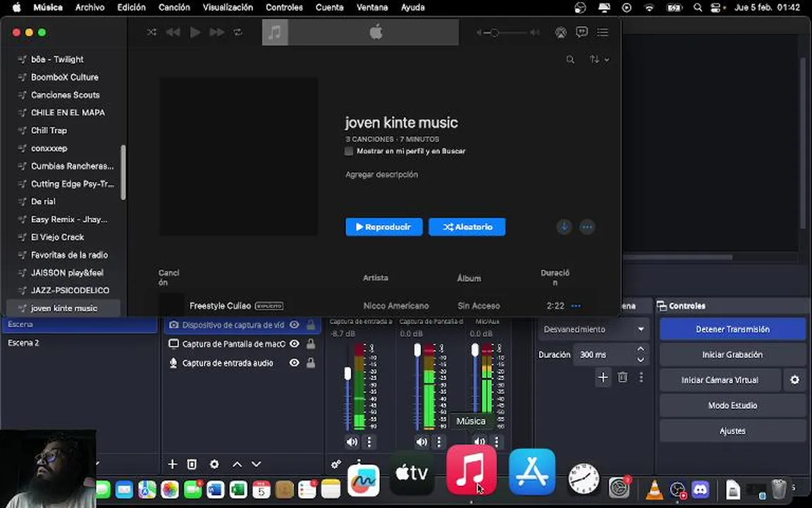This screenshot has height=508, width=812.
Task: Click the playlist artwork placeholder
Action: 239,157
